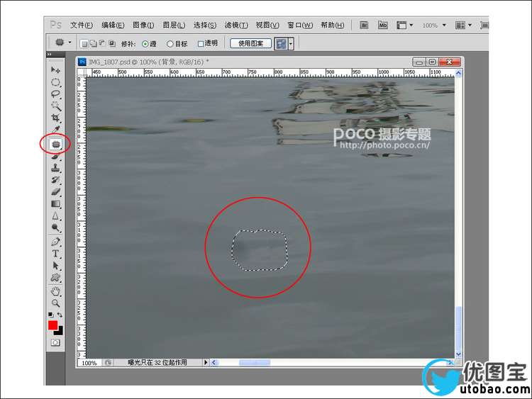Open the 图像(I) menu
This screenshot has height=399, width=532.
point(143,25)
